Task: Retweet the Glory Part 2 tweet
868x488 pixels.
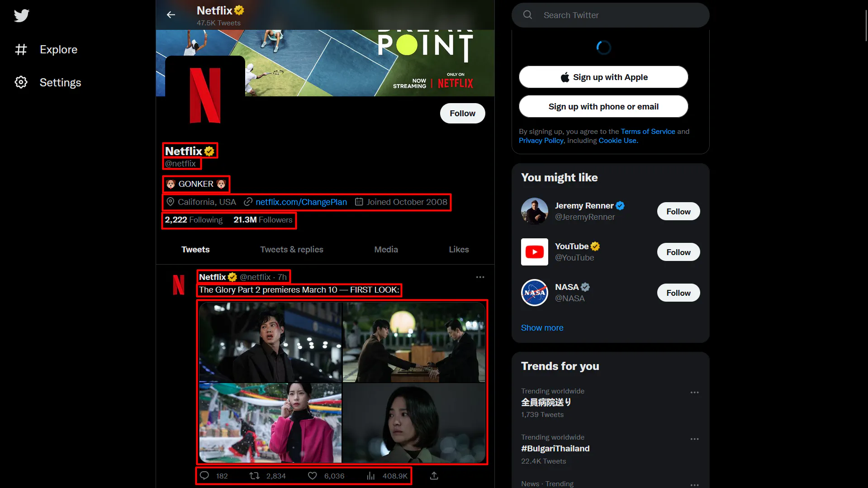Action: pyautogui.click(x=255, y=475)
